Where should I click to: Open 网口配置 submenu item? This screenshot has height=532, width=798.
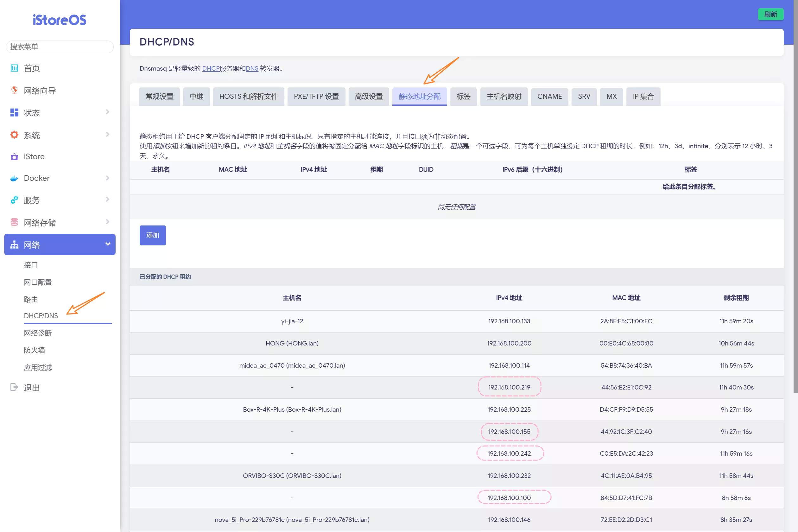tap(38, 282)
